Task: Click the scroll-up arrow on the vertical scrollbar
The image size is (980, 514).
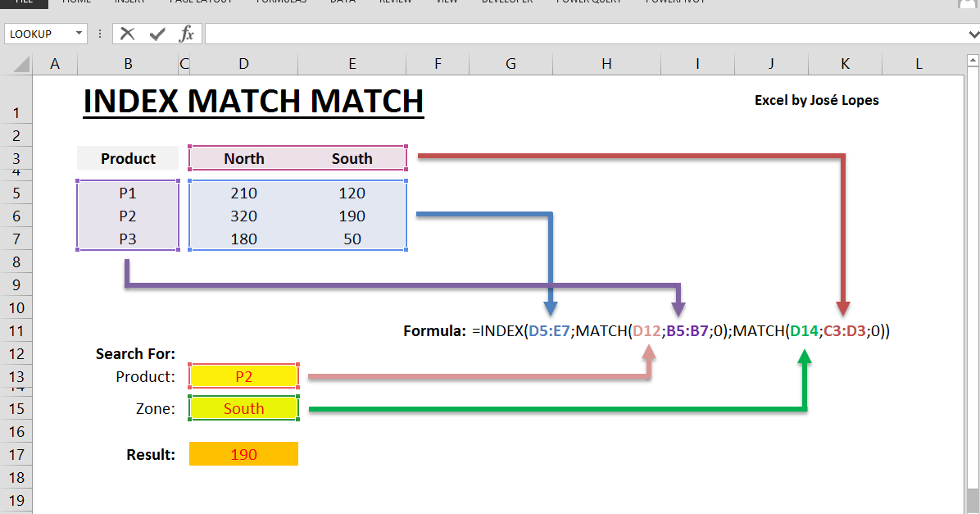Action: (972, 59)
